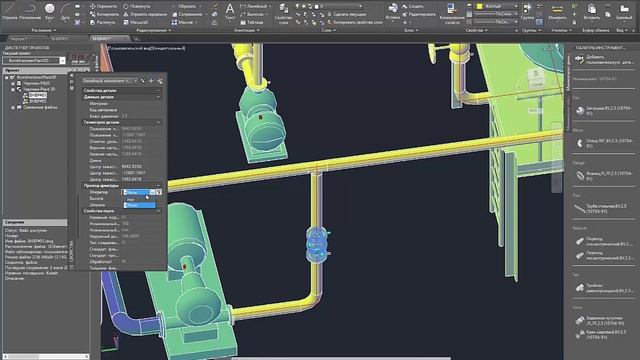
Task: Click the Copy (Копировать) command
Action: 104,14
